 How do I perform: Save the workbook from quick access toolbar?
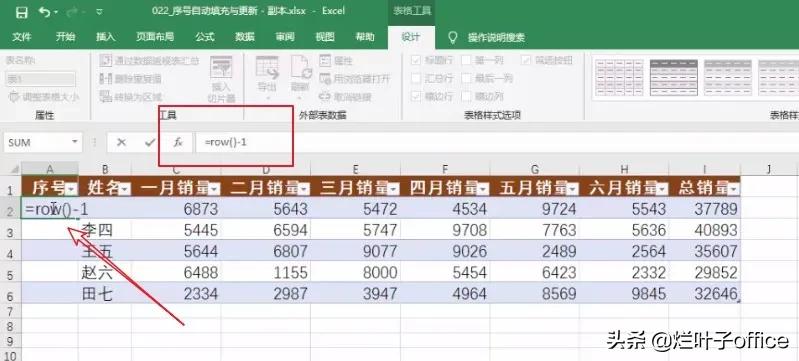21,11
